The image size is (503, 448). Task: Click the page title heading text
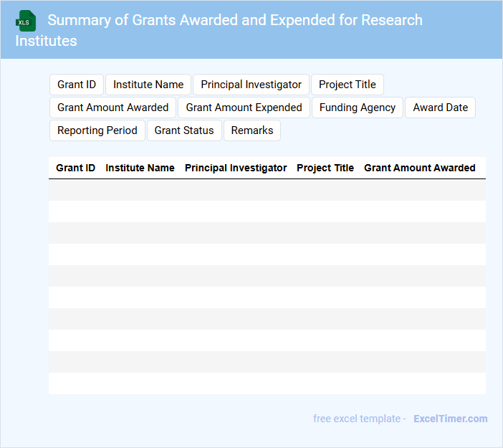[x=234, y=20]
